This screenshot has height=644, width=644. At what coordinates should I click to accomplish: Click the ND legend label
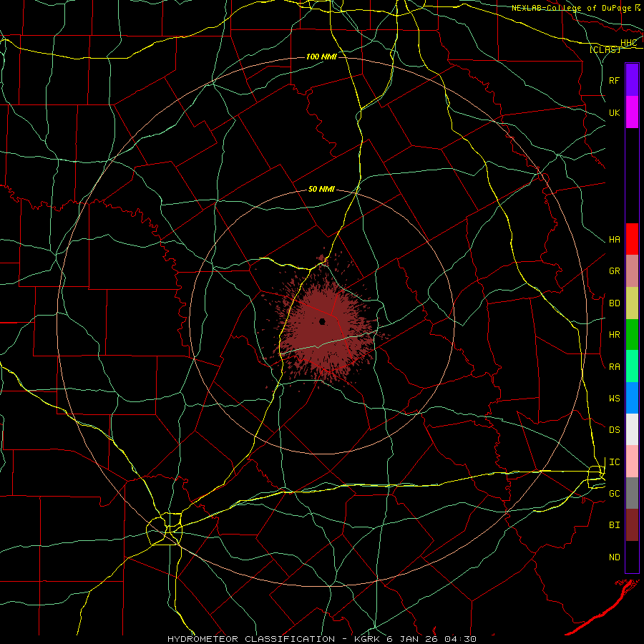point(615,557)
